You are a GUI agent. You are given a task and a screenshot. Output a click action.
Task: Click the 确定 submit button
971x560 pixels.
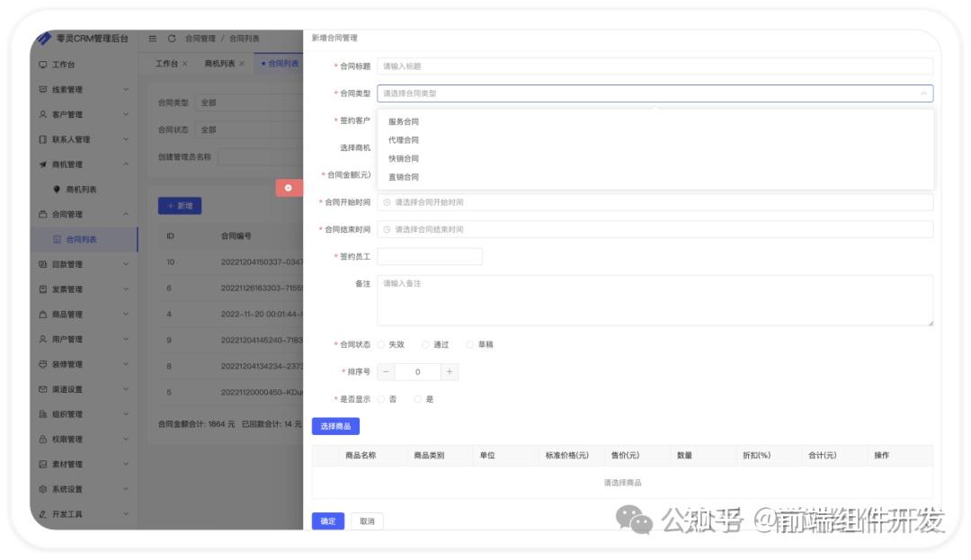coord(328,521)
